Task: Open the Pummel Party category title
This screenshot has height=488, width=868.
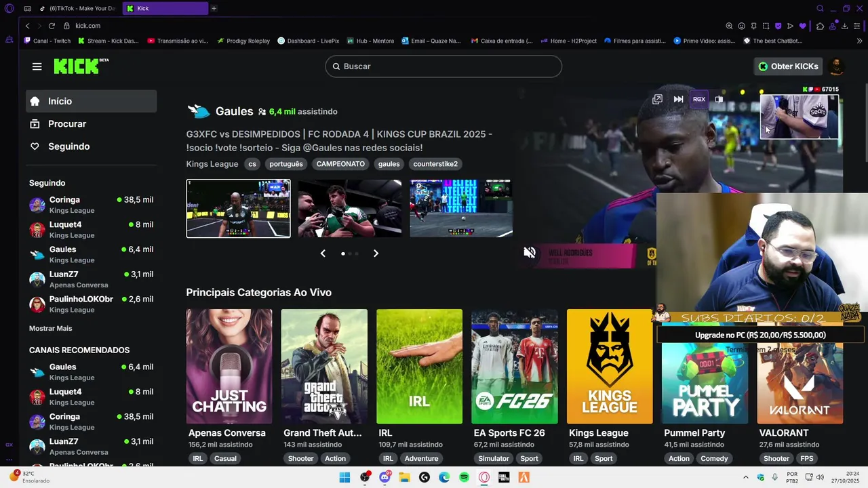Action: click(x=694, y=433)
